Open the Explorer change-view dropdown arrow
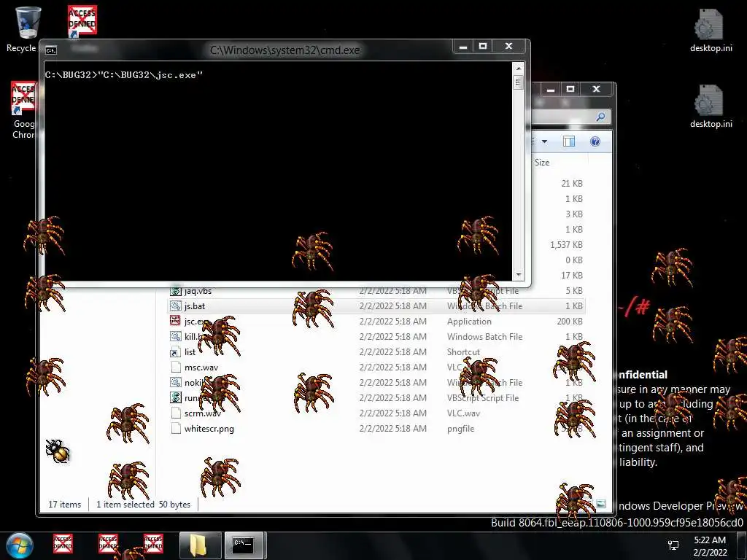Image resolution: width=747 pixels, height=560 pixels. (x=544, y=141)
